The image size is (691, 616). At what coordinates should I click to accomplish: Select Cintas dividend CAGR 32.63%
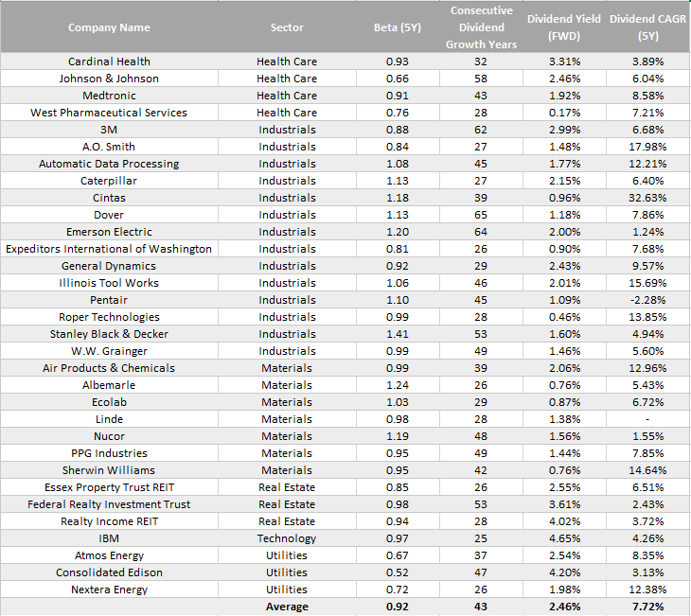[x=647, y=198]
